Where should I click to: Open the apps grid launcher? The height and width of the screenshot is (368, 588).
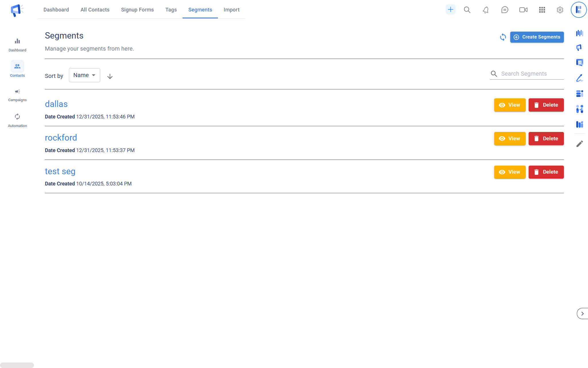pos(542,10)
